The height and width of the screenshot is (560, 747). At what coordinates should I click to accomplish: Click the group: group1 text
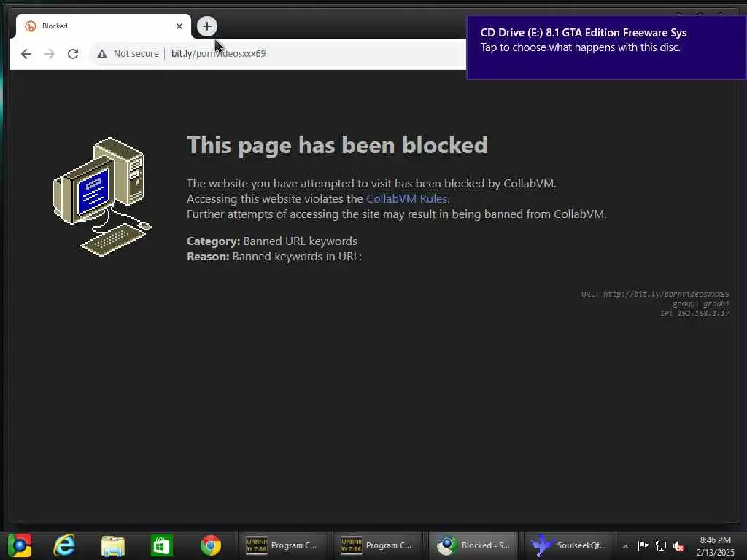[x=701, y=304]
